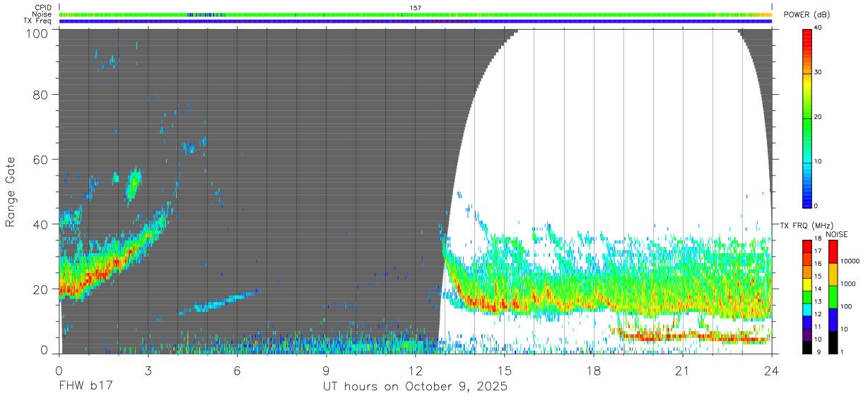Click the NOISE color scale bar
The height and width of the screenshot is (401, 868).
coord(832,297)
